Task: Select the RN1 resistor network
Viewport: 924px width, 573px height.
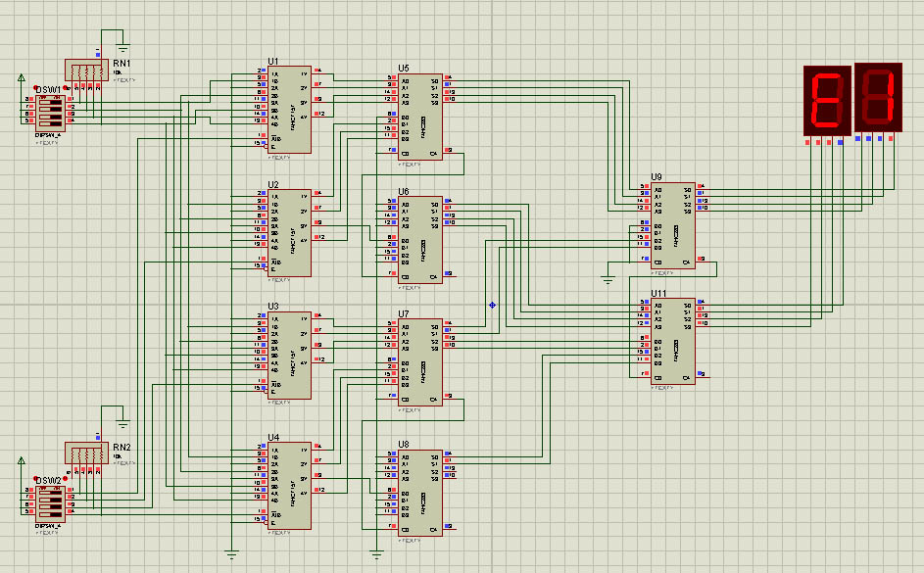Action: pyautogui.click(x=87, y=71)
